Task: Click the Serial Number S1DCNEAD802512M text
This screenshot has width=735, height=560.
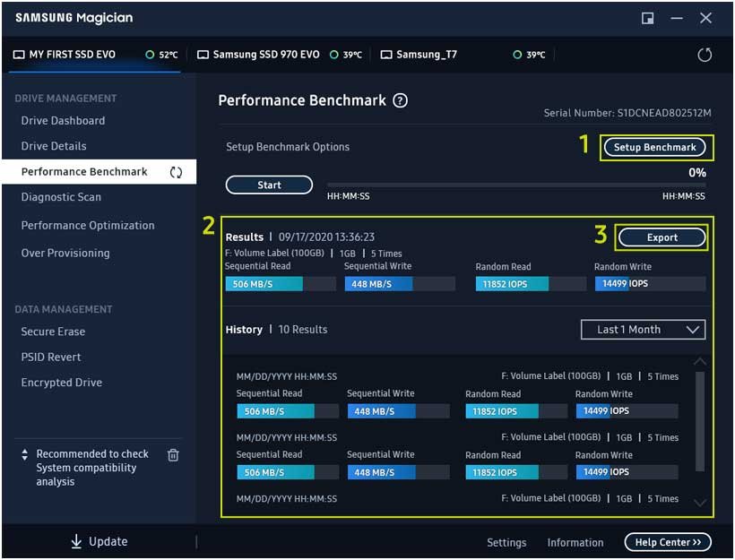Action: pyautogui.click(x=627, y=113)
